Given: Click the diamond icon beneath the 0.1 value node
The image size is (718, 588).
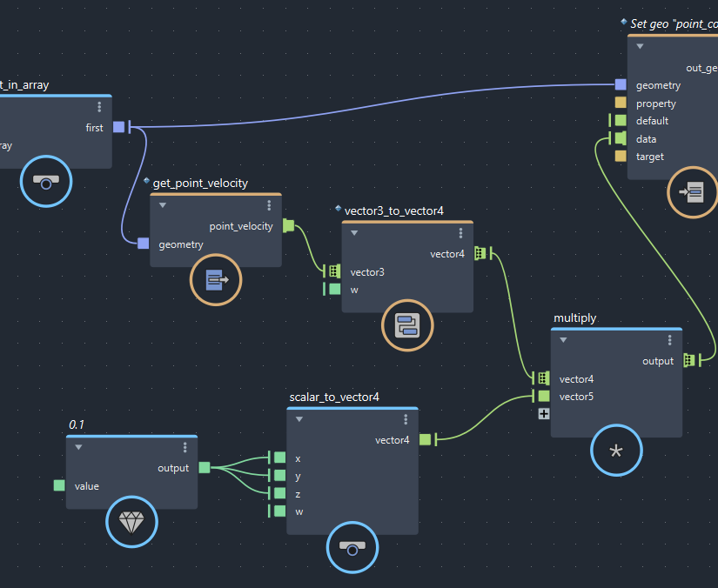Looking at the screenshot, I should click(x=131, y=522).
